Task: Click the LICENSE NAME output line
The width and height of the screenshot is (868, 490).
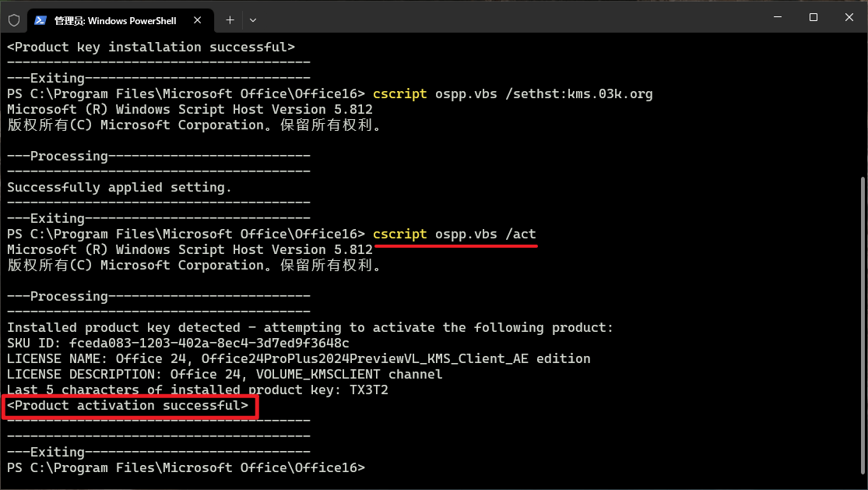Action: coord(298,359)
